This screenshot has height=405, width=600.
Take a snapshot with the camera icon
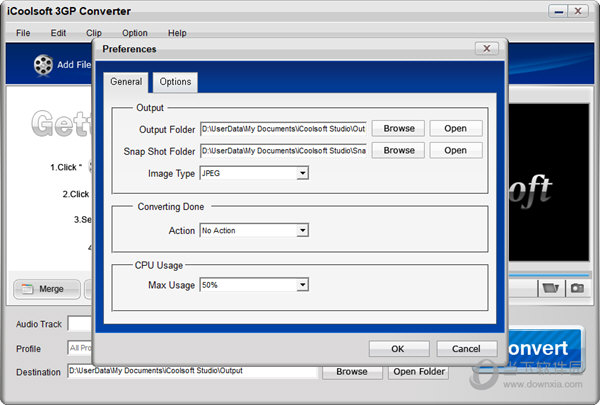577,288
